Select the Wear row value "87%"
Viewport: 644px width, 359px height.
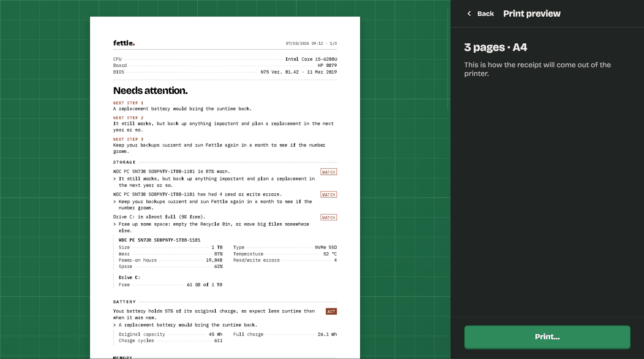(x=218, y=254)
